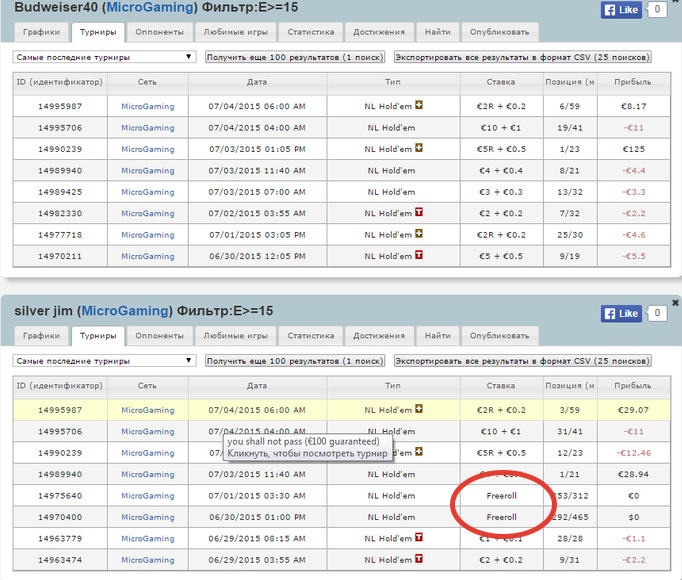Open Budweiser40 tournaments filter dropdown

click(104, 57)
